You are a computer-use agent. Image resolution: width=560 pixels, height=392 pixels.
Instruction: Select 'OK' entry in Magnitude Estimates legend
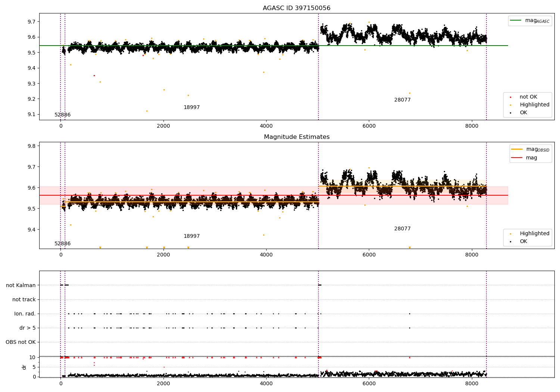click(523, 242)
